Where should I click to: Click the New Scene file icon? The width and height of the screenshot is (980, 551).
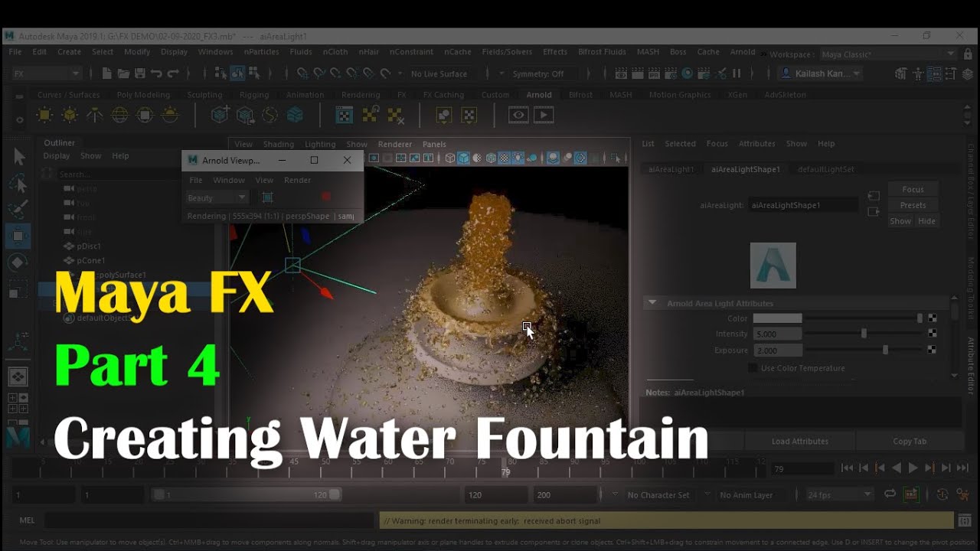(x=106, y=73)
